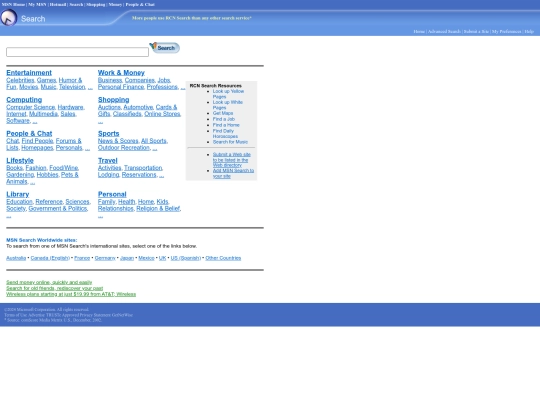Click Home in the header links

tap(419, 31)
